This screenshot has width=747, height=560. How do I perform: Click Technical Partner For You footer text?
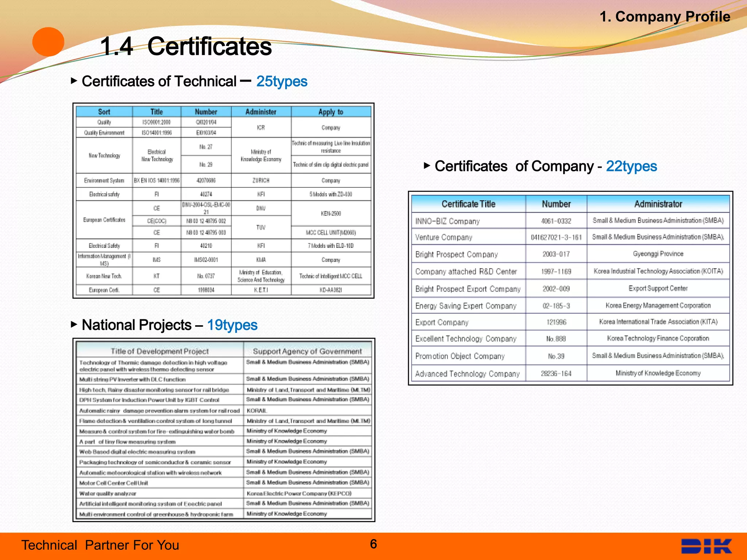point(100,545)
